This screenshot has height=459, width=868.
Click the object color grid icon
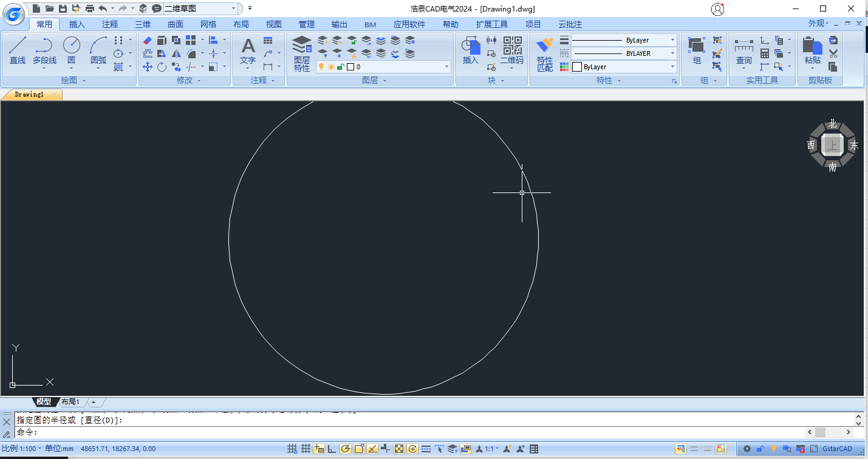[564, 67]
